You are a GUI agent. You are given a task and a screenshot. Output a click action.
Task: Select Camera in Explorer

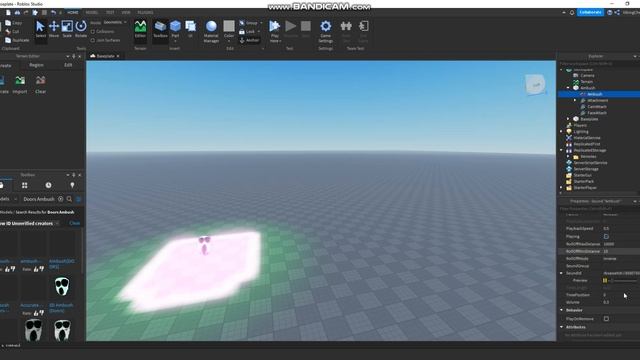pos(587,76)
